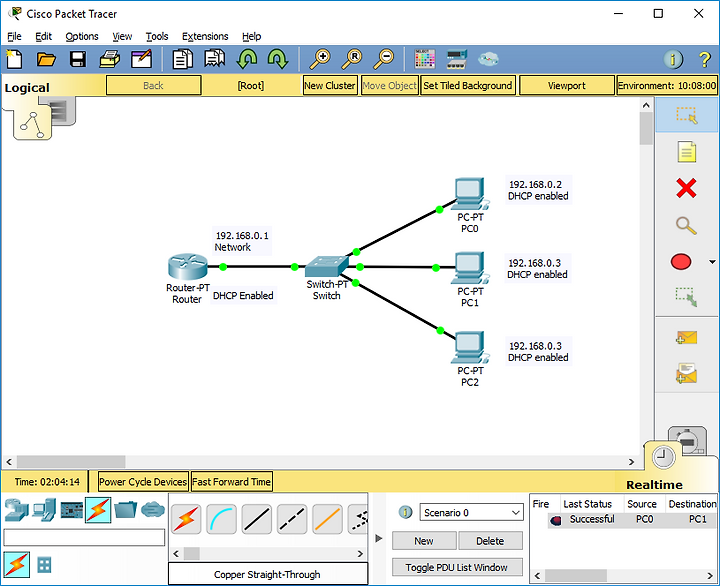Choose Network Devices category icon

[x=17, y=510]
